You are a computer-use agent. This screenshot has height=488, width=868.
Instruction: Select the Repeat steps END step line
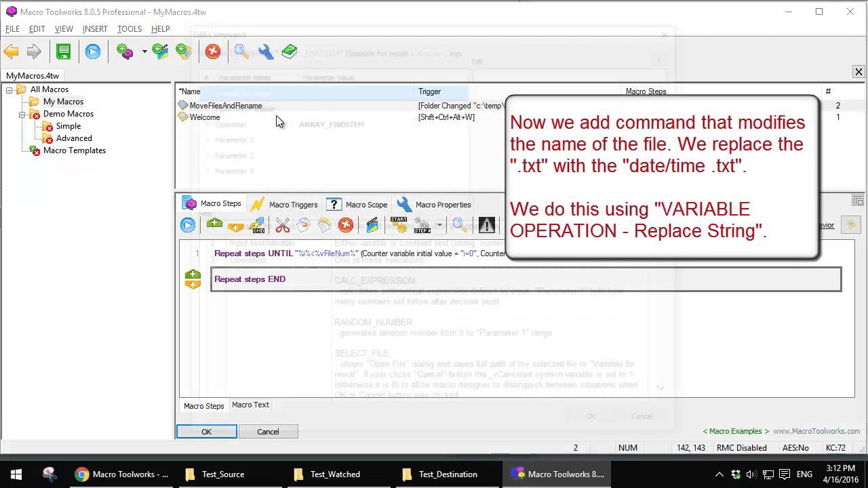click(x=526, y=279)
